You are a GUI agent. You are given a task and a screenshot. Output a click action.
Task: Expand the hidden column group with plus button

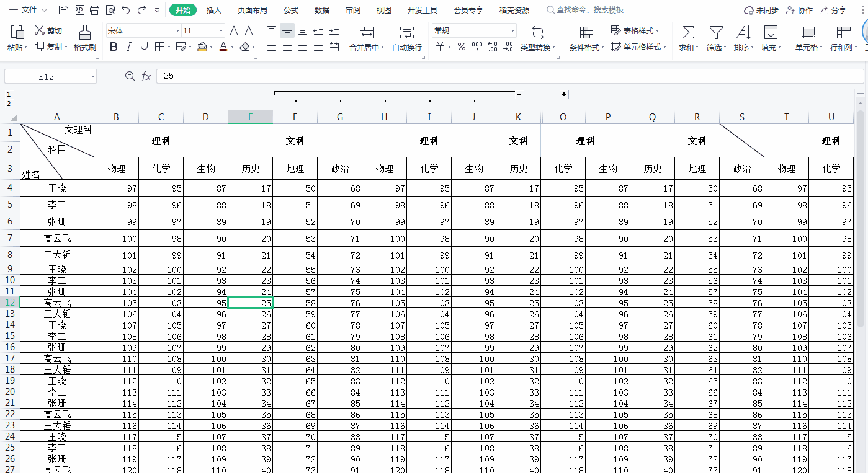[x=564, y=94]
